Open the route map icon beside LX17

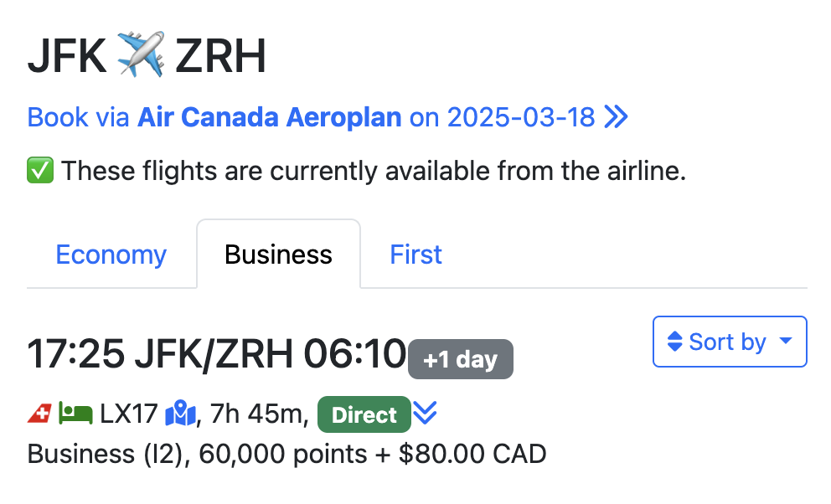[x=180, y=414]
